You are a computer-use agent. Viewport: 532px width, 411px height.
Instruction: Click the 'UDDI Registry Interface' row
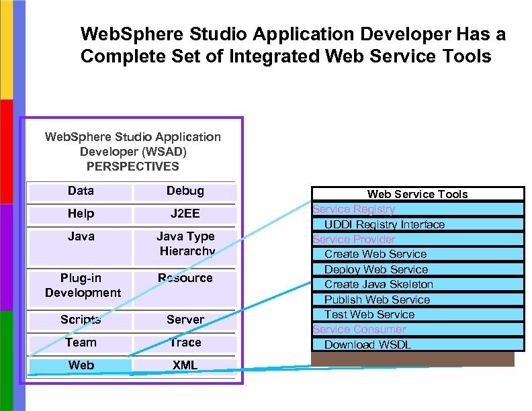point(418,224)
